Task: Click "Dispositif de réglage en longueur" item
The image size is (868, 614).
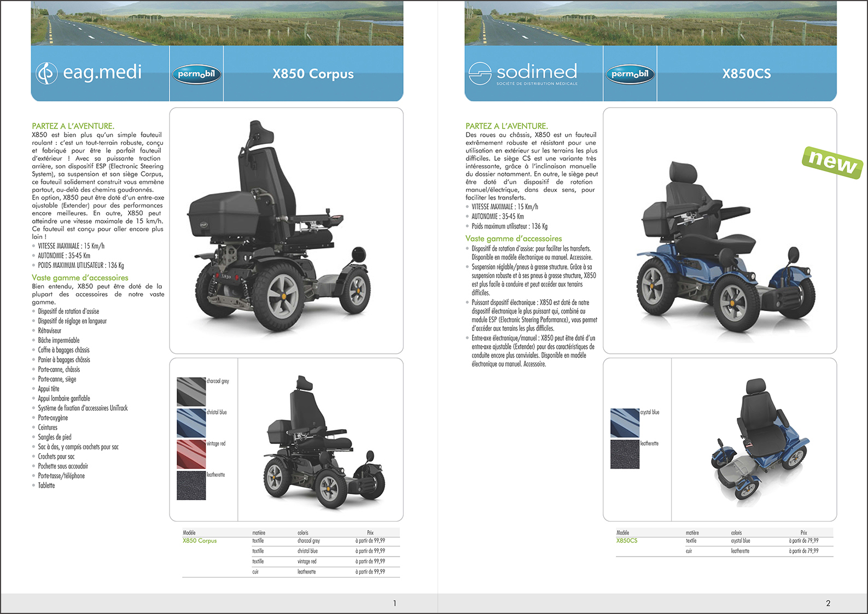Action: coord(72,321)
